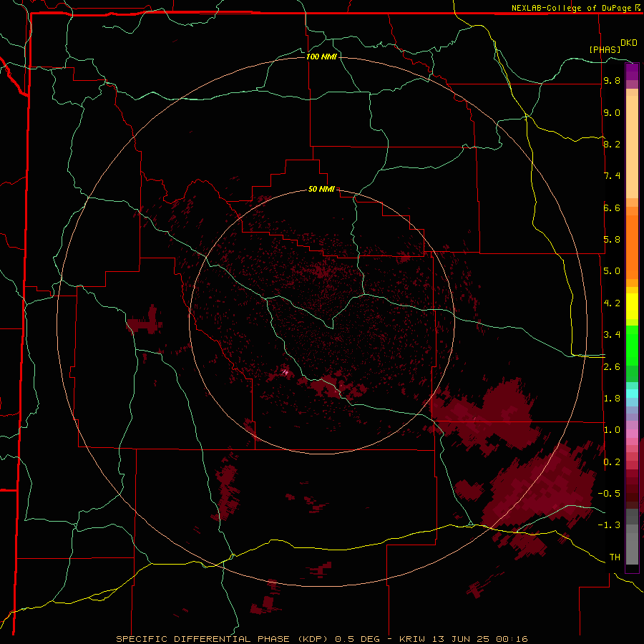The image size is (644, 644).
Task: Click the [PHAS] units label
Action: [605, 49]
